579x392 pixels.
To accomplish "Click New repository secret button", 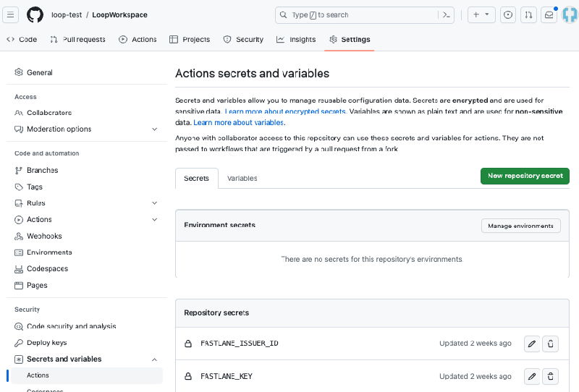I will pos(525,176).
